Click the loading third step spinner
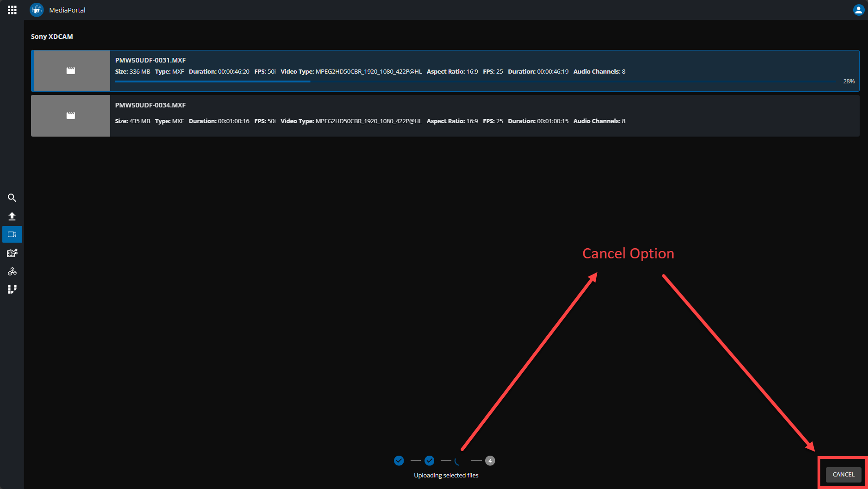868x489 pixels. point(459,460)
